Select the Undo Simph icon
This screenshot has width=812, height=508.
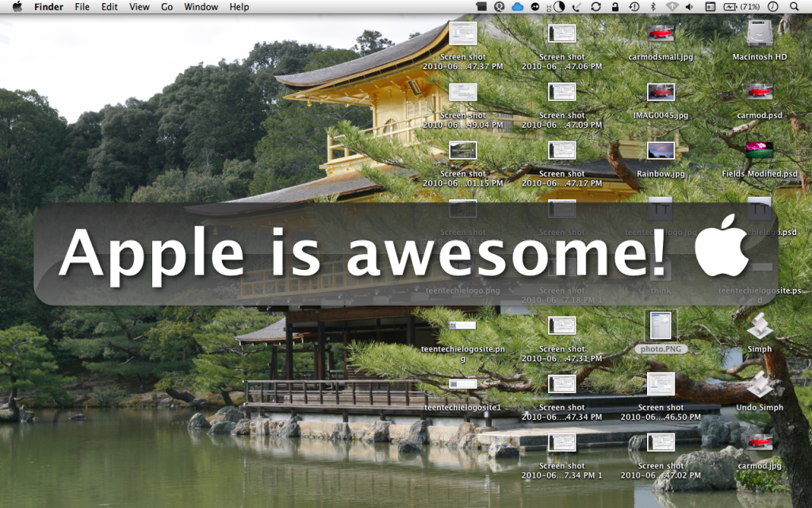pos(759,385)
